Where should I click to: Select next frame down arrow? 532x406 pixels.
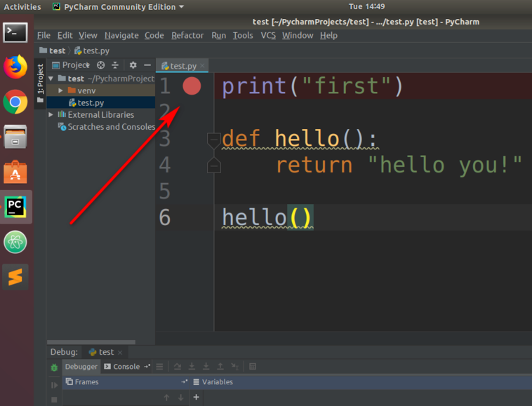click(181, 397)
